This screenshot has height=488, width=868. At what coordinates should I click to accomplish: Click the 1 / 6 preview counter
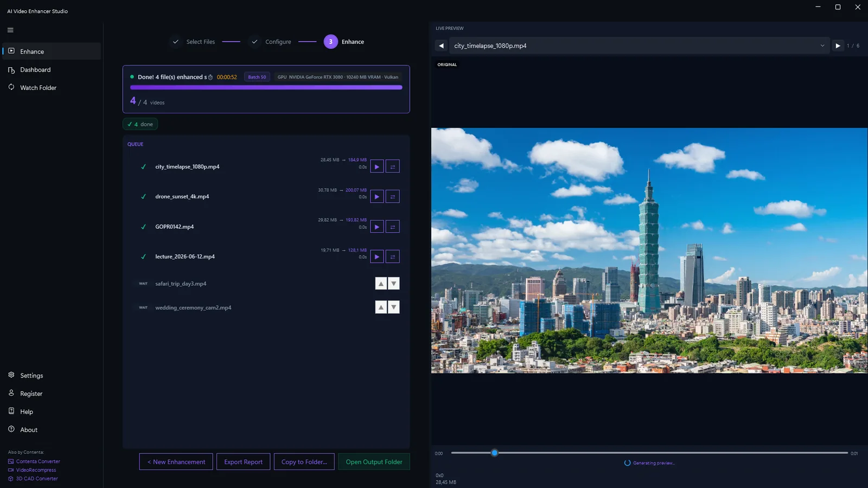point(853,46)
